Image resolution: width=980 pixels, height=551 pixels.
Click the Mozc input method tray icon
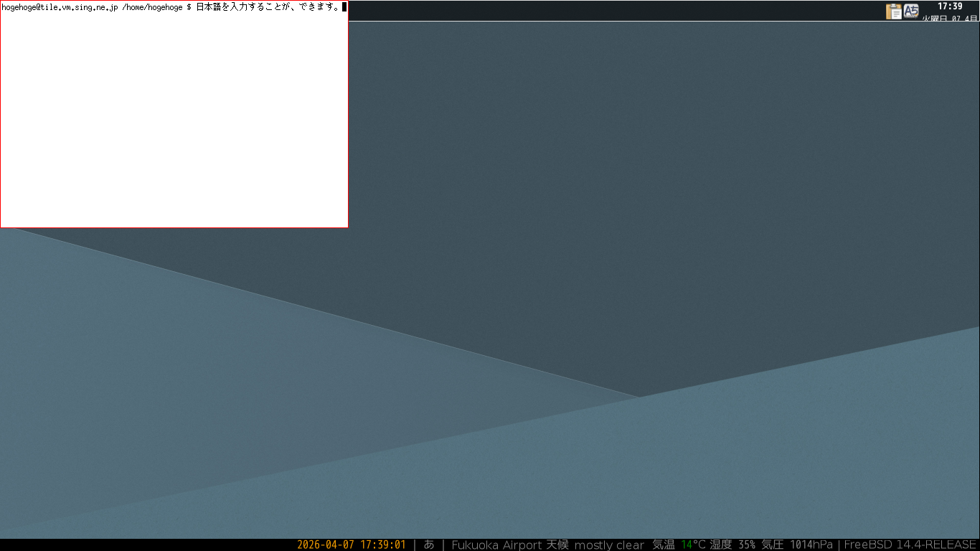click(x=911, y=11)
